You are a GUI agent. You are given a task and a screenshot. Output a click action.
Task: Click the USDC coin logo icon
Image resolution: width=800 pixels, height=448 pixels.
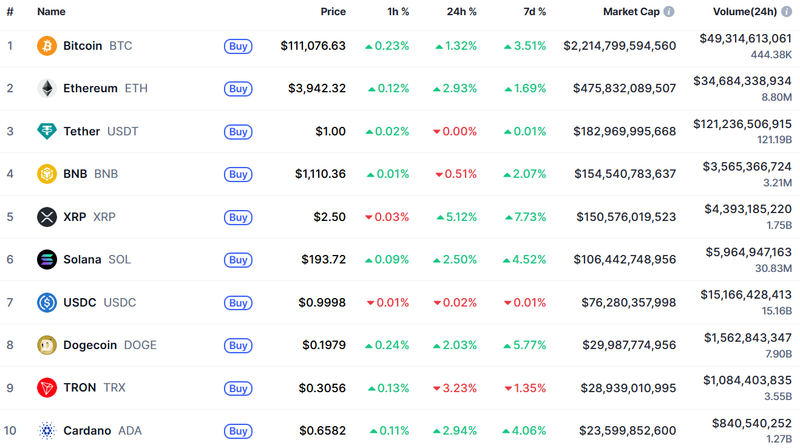click(x=47, y=302)
